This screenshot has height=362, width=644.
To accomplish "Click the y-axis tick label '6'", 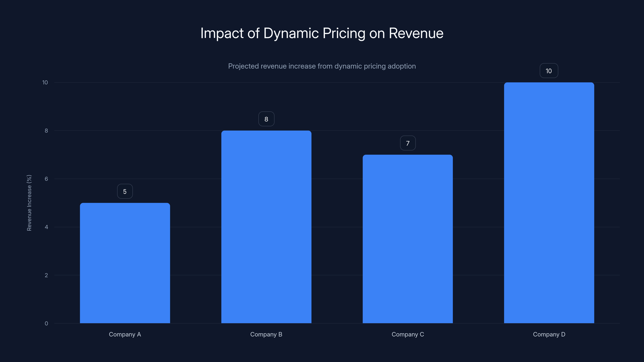I will [46, 179].
